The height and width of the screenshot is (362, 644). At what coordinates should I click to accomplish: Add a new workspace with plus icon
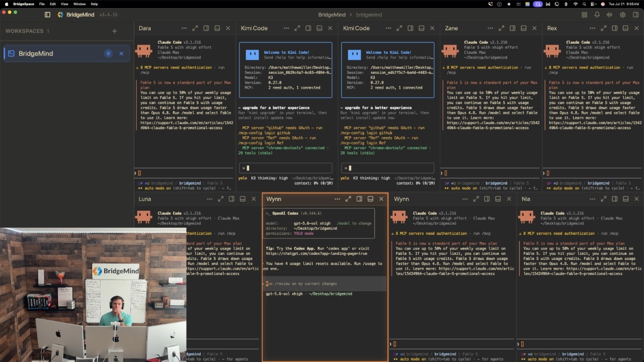coord(114,31)
